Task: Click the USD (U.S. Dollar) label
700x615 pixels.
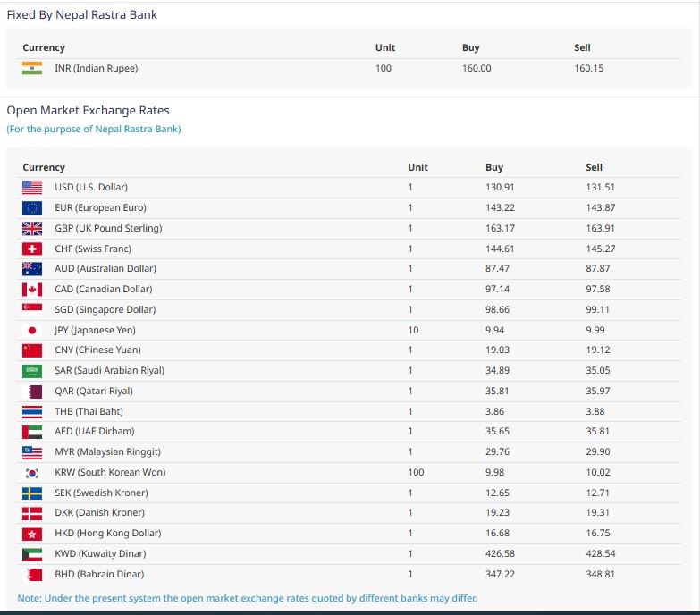Action: coord(91,188)
